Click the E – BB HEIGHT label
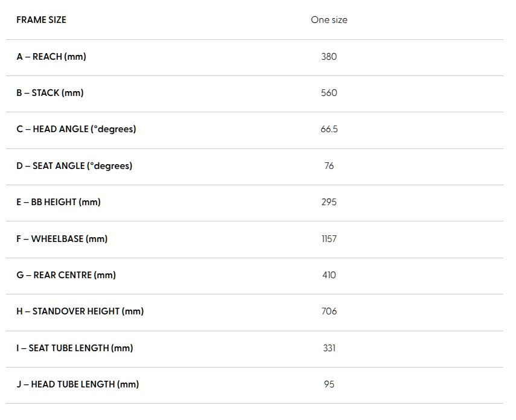Image resolution: width=516 pixels, height=420 pixels. [59, 202]
